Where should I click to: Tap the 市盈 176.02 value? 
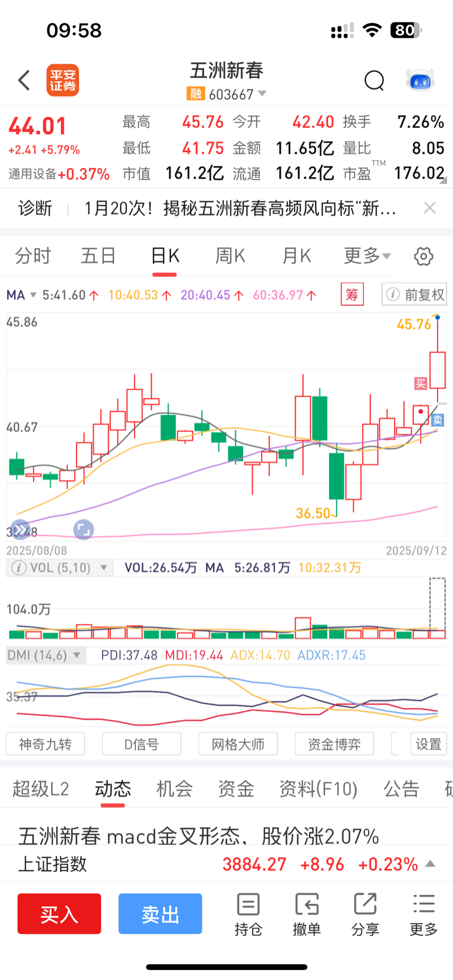419,173
